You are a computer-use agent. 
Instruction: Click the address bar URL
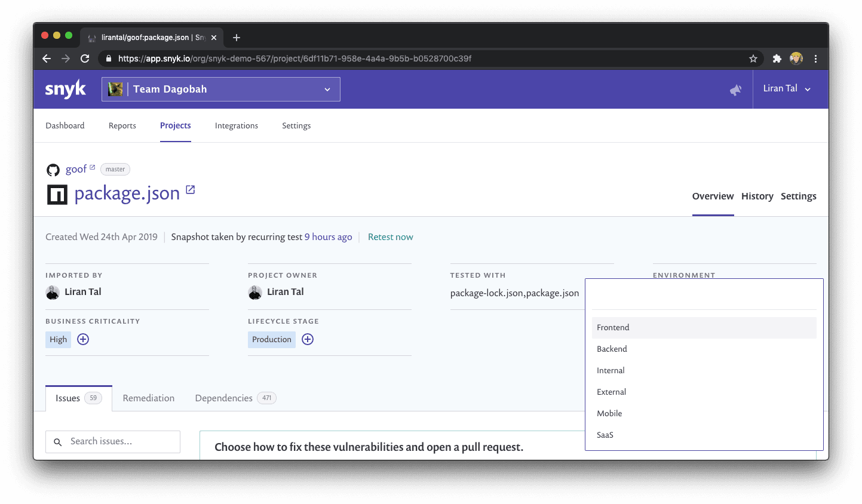click(295, 59)
